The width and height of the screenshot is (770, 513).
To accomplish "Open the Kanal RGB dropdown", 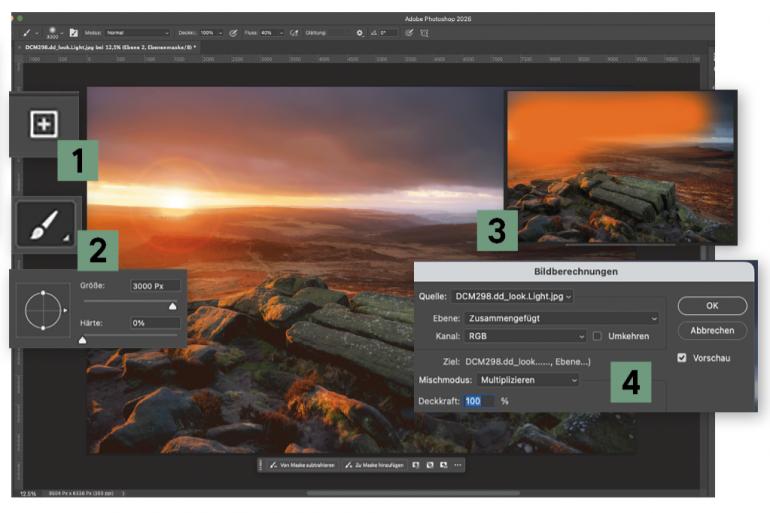I will click(525, 336).
